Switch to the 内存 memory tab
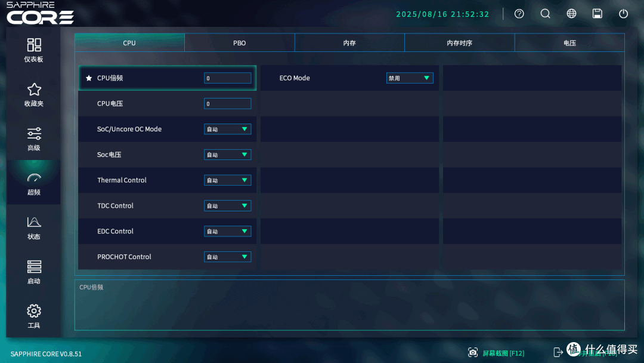 pyautogui.click(x=349, y=43)
